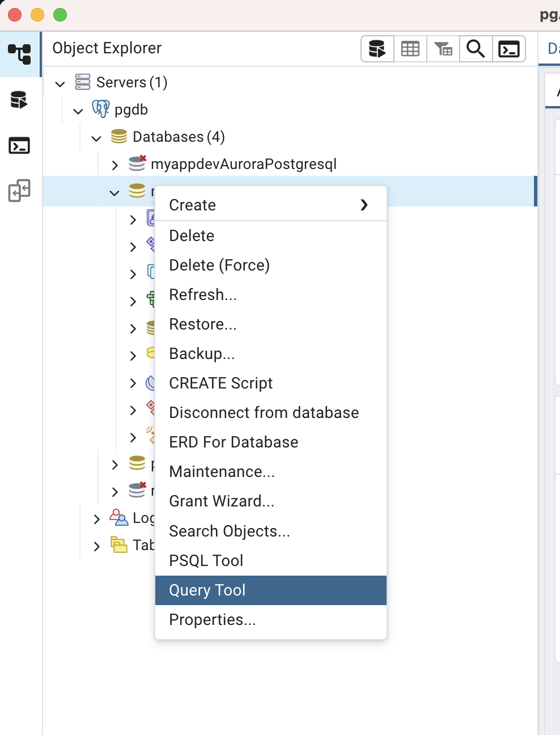Expand the Tablespaces node

point(97,546)
